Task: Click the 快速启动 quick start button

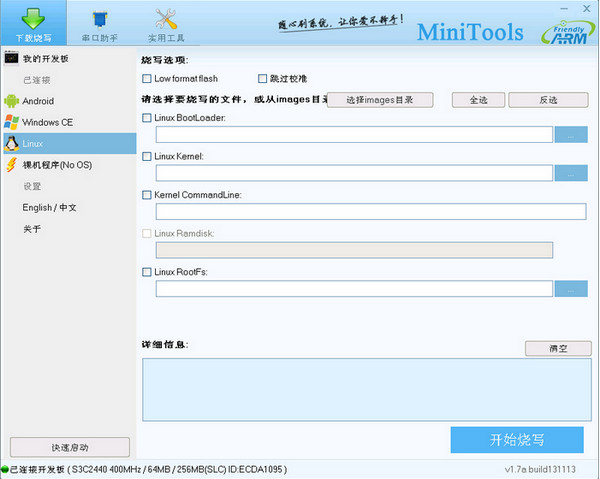Action: (x=70, y=447)
